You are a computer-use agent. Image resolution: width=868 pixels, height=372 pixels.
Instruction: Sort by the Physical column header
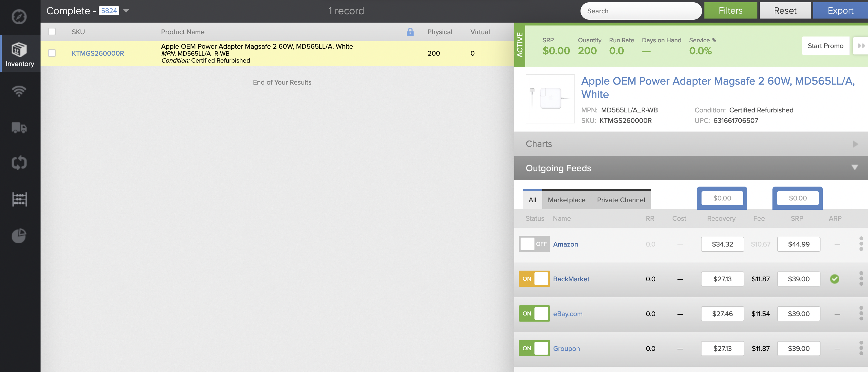point(440,32)
